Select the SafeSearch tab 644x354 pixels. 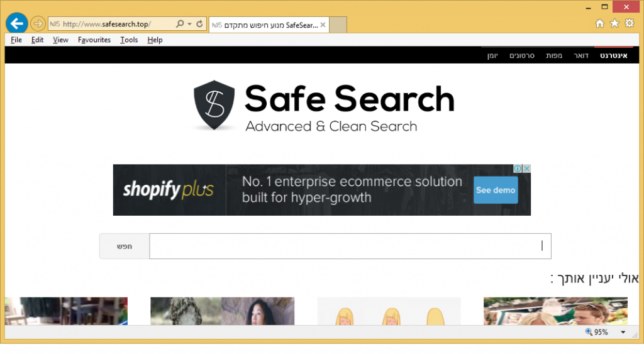269,25
